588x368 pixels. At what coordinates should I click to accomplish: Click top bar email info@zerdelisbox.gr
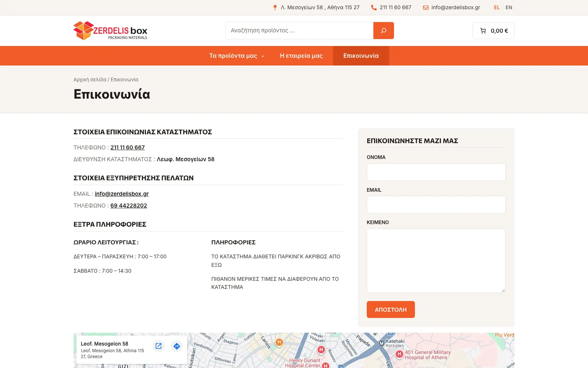click(x=456, y=7)
